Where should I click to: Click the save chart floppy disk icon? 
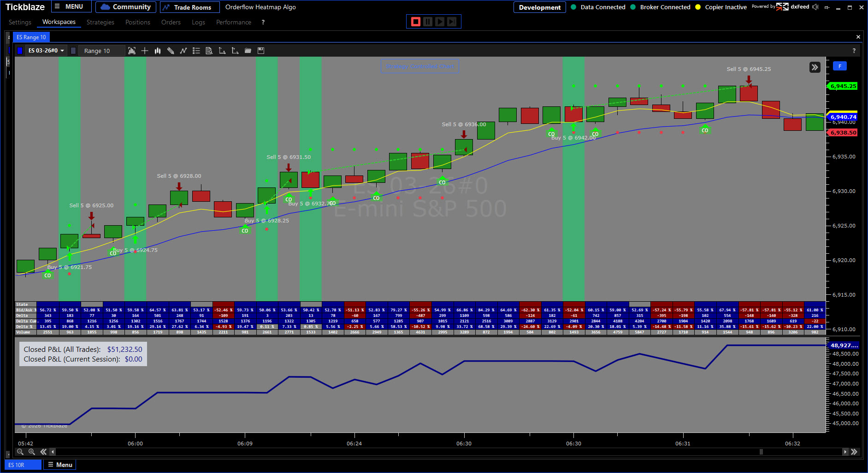(261, 51)
